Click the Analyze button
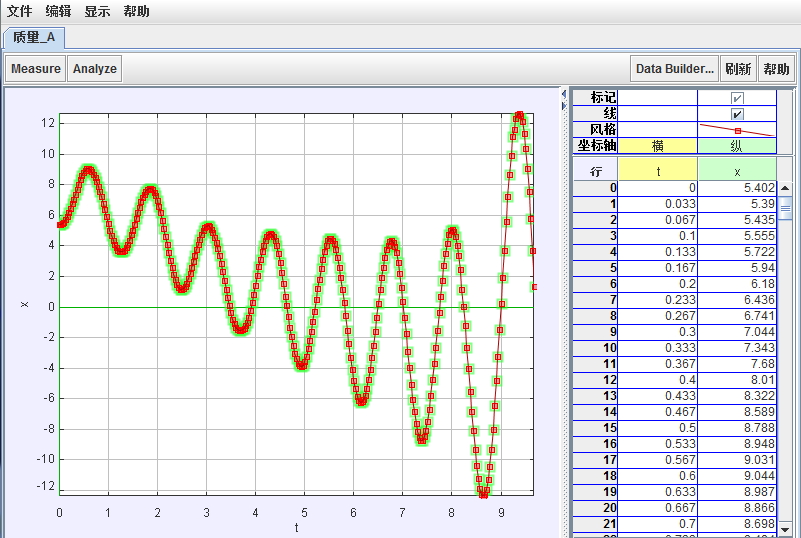The width and height of the screenshot is (801, 538). point(95,68)
